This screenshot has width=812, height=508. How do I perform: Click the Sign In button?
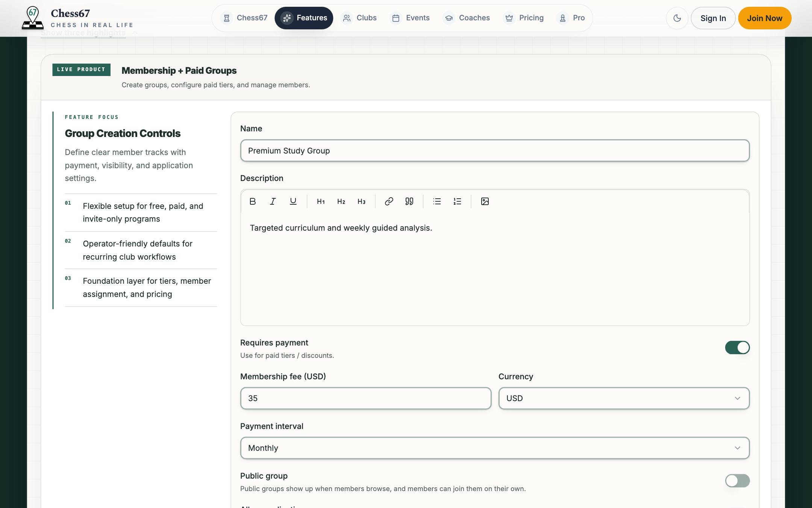pos(713,18)
